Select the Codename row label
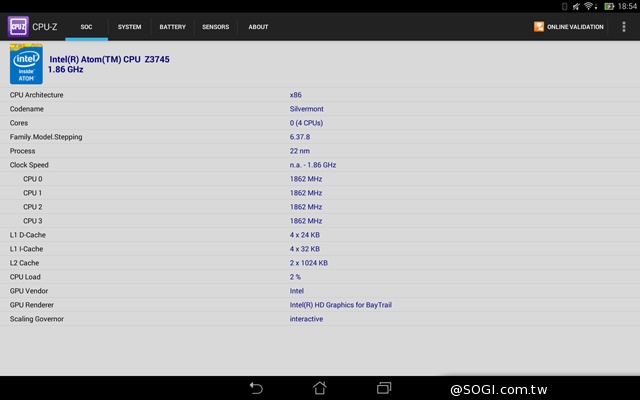The image size is (640, 400). (27, 109)
